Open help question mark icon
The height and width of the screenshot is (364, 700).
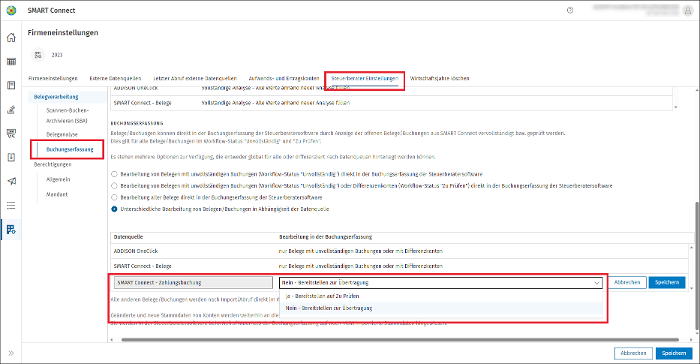pyautogui.click(x=570, y=10)
